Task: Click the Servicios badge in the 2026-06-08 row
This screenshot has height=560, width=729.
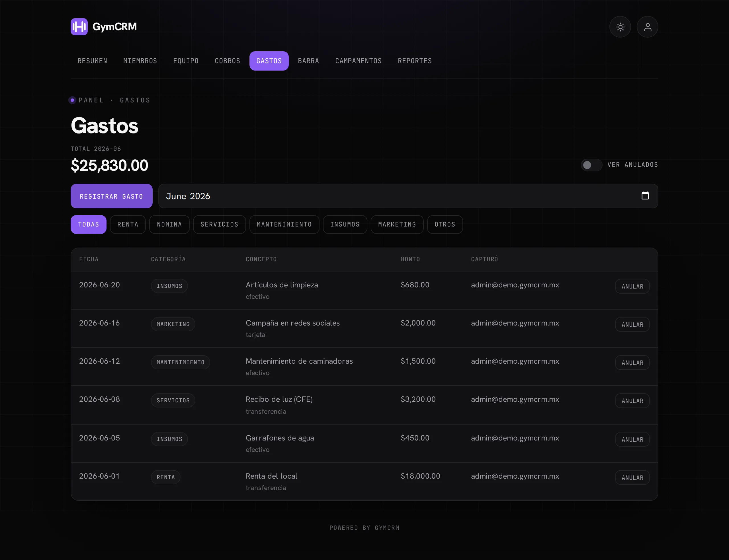Action: (173, 400)
